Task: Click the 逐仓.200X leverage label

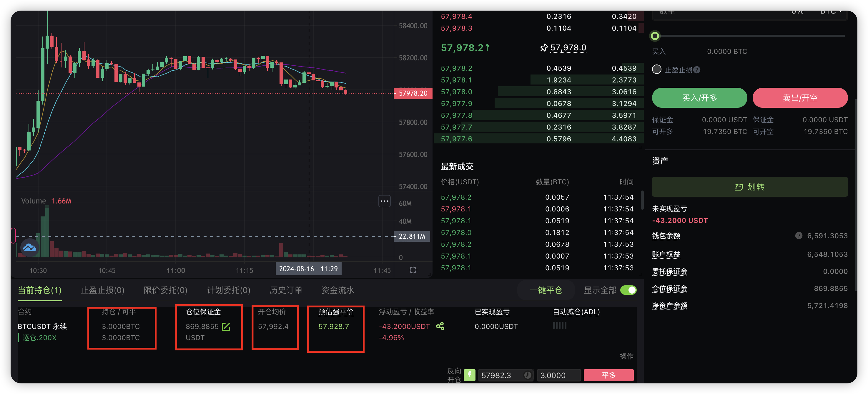Action: pyautogui.click(x=39, y=338)
